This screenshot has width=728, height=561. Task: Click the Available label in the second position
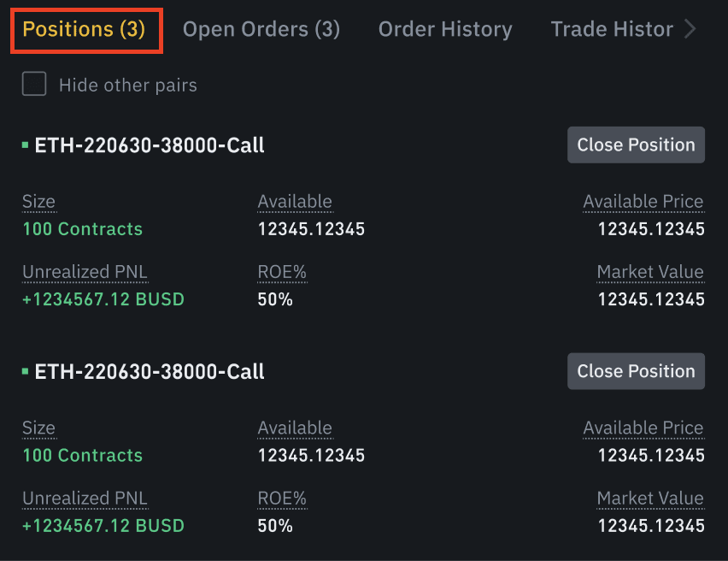295,428
